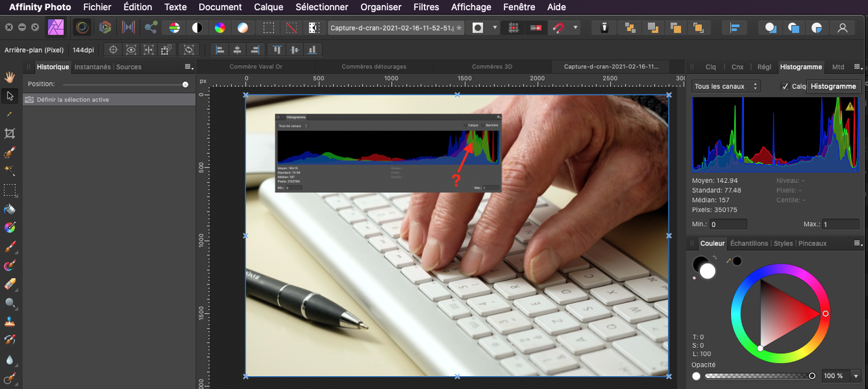Select the View (hand) tool

pyautogui.click(x=9, y=77)
